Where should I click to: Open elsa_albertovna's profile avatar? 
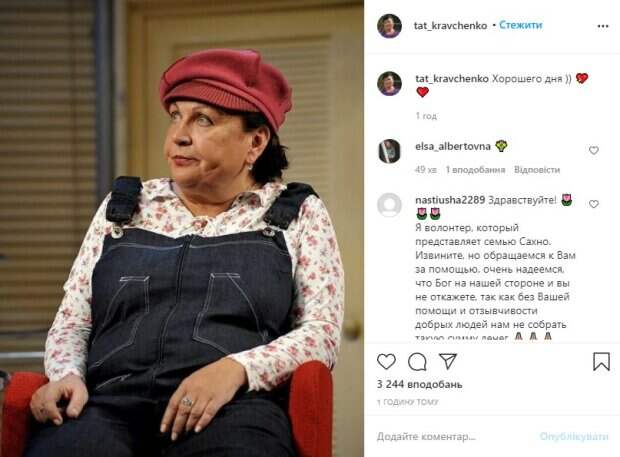(x=389, y=151)
